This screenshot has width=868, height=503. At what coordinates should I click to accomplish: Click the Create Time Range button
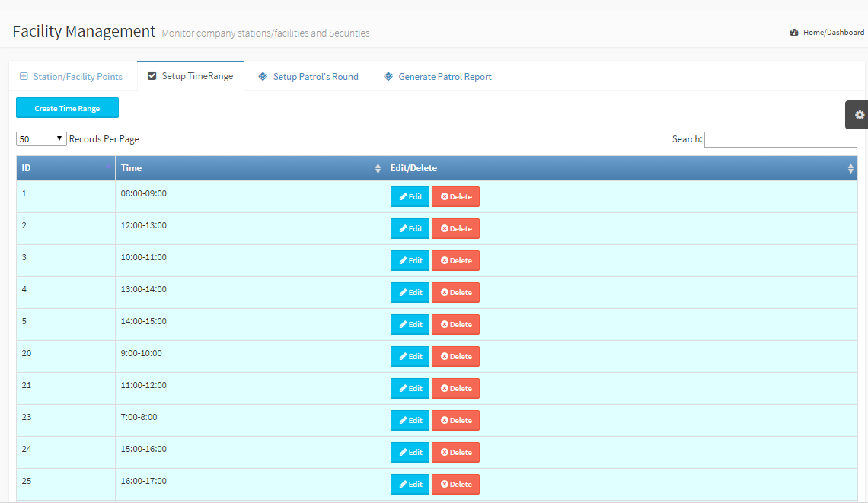pos(67,108)
